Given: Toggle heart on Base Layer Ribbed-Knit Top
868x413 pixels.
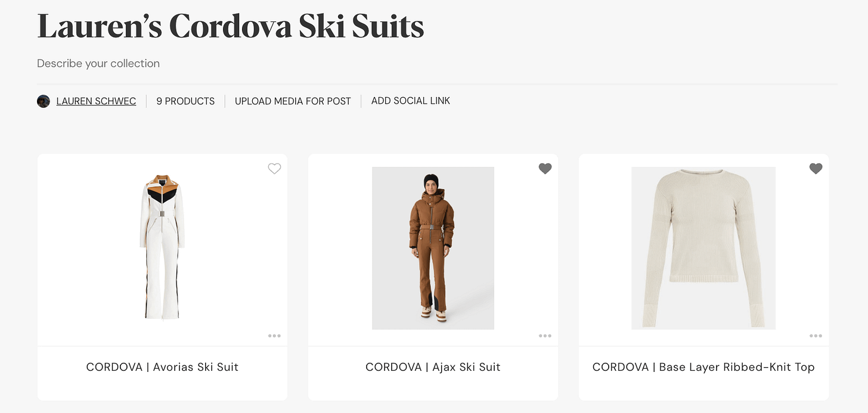Looking at the screenshot, I should tap(816, 169).
